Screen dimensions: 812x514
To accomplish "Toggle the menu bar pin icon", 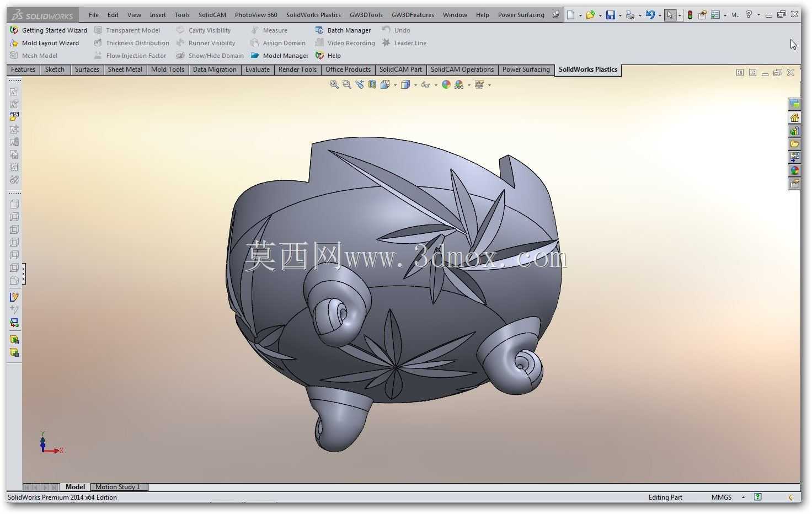I will click(556, 15).
